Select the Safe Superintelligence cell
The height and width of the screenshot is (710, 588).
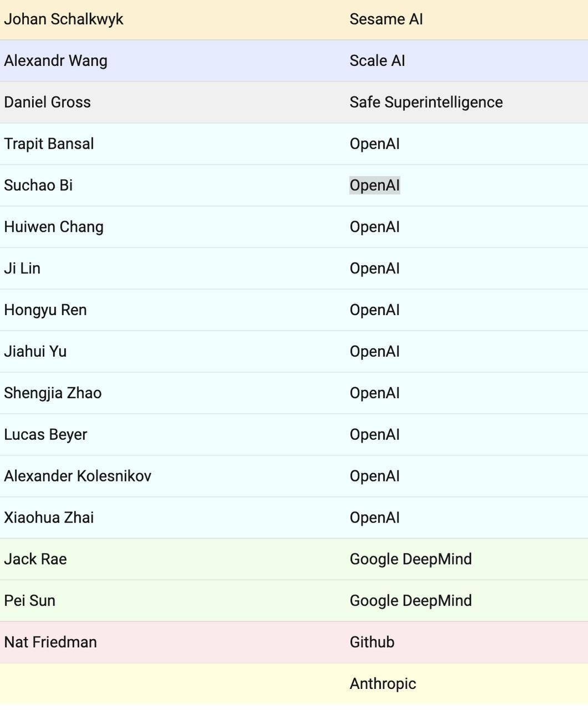(426, 103)
